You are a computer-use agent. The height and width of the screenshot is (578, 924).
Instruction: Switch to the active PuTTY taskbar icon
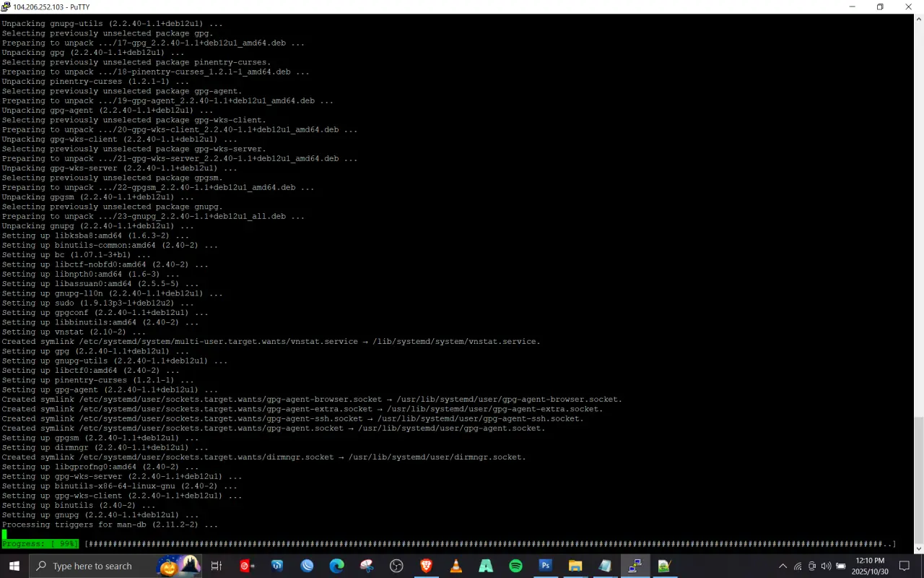[x=635, y=566]
